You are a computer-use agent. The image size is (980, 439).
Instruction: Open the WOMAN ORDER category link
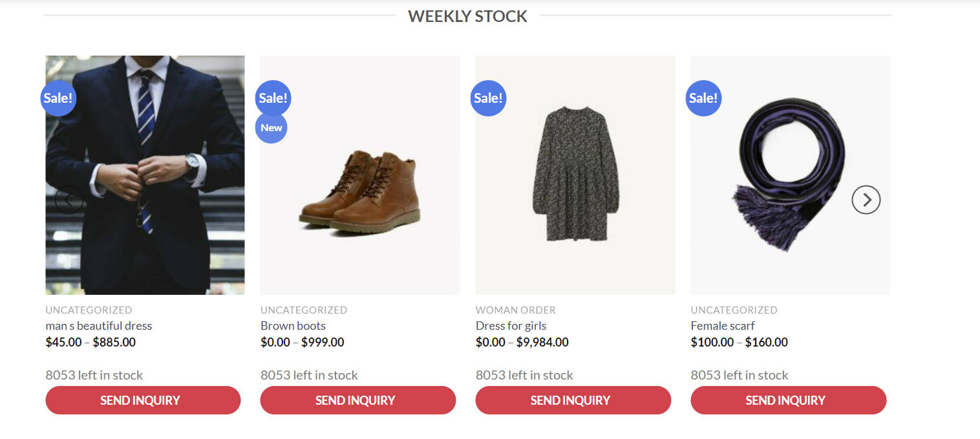(516, 310)
